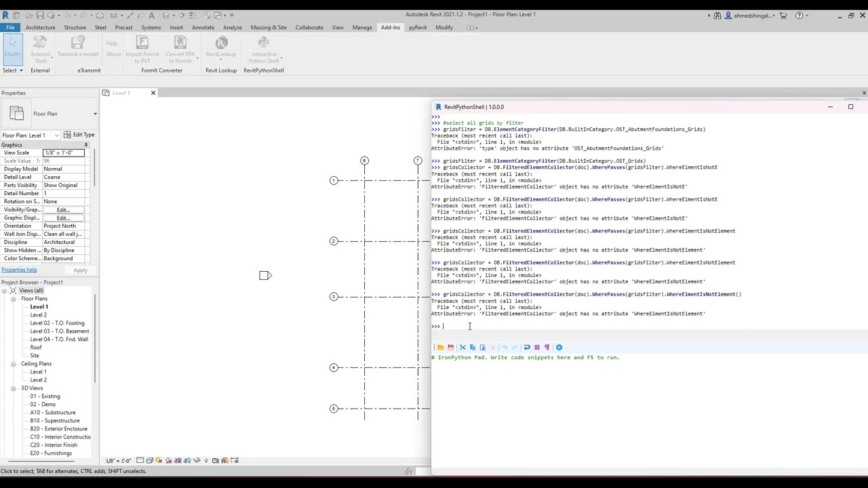Click Open folder icon in quick access toolbar
The width and height of the screenshot is (868, 488).
point(28,15)
